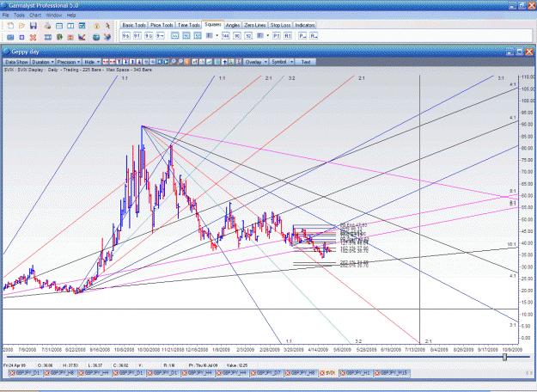This screenshot has width=537, height=392.
Task: Switch to the Indicators tab
Action: tap(305, 25)
